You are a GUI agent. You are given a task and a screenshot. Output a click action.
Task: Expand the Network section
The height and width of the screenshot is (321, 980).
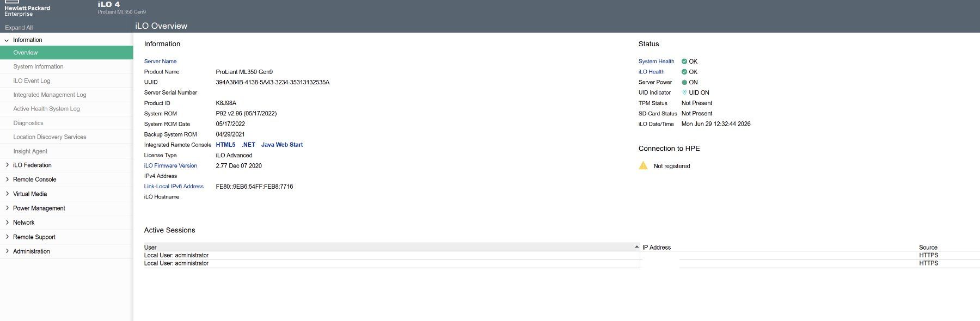[7, 223]
